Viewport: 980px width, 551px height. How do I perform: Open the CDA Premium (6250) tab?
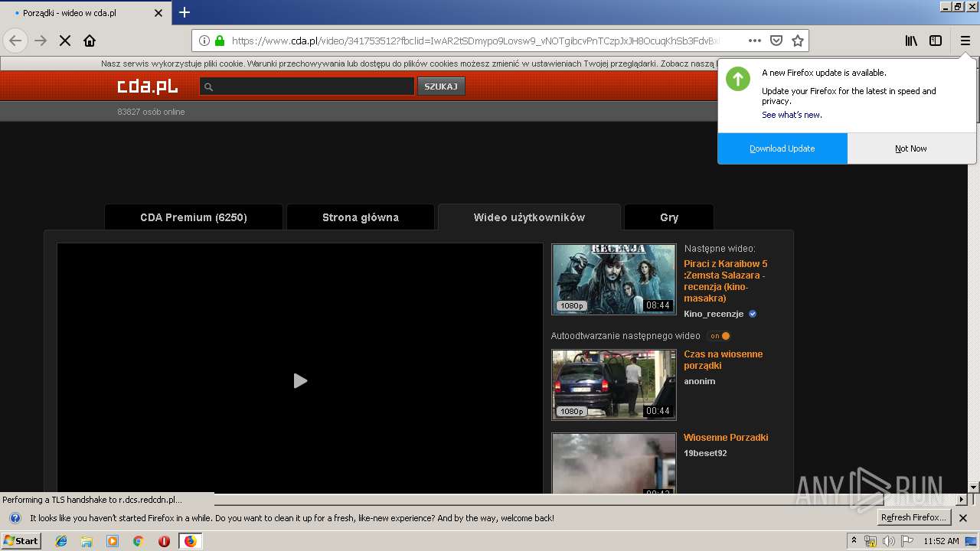[194, 217]
